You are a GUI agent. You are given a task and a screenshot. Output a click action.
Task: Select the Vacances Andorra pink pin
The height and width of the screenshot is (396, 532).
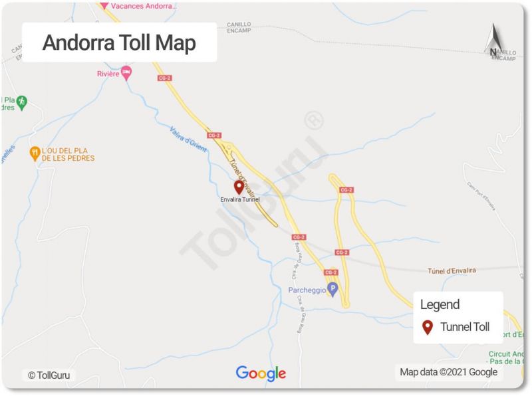(x=104, y=5)
